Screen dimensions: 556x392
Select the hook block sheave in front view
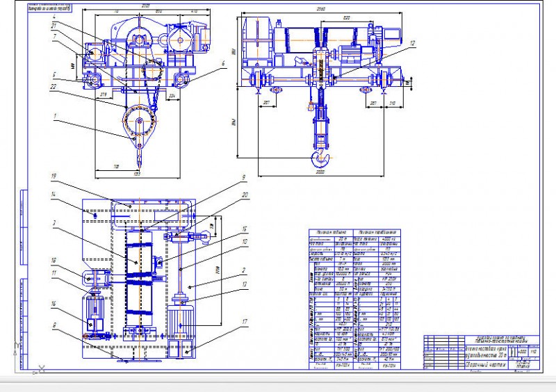click(140, 121)
